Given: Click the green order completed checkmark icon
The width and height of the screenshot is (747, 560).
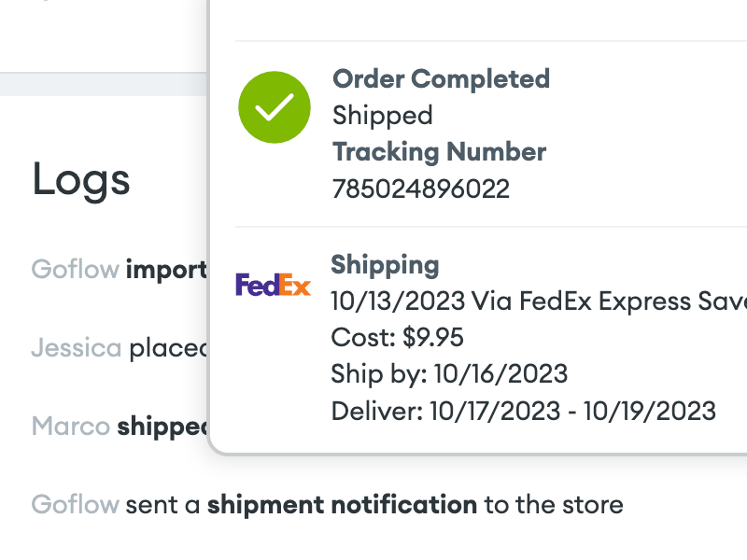Looking at the screenshot, I should tap(275, 107).
